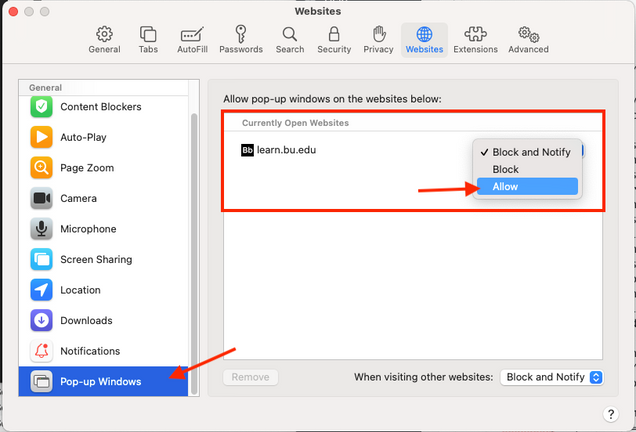Select Content Blockers in sidebar

pos(103,107)
